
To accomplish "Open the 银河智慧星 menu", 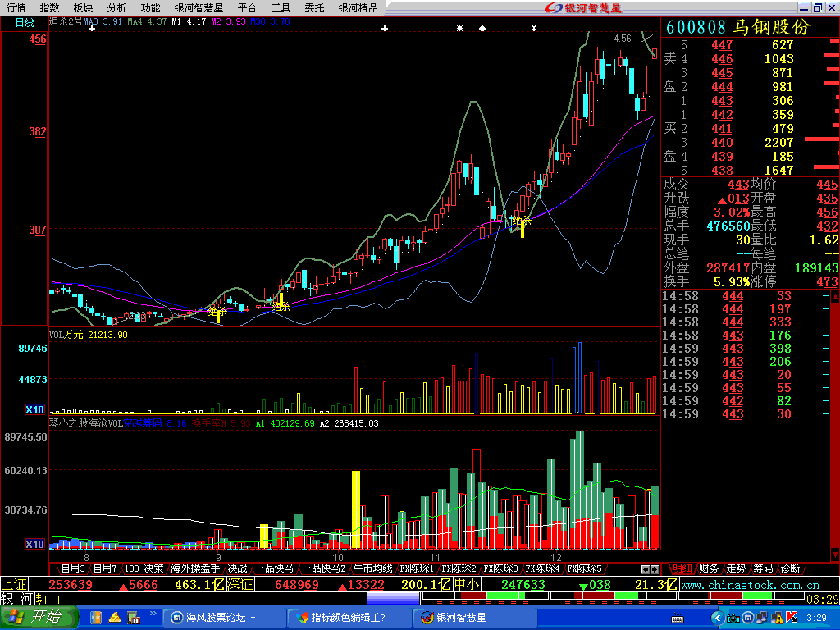I will [199, 7].
